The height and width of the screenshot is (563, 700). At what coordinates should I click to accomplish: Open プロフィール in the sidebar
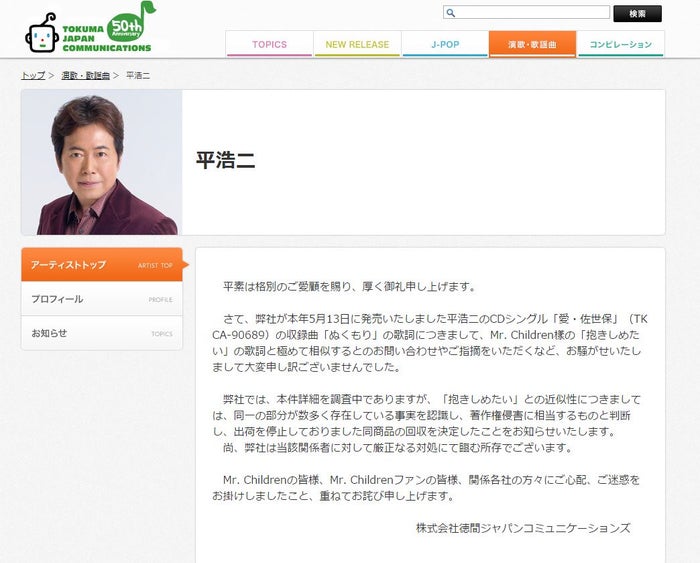click(102, 299)
